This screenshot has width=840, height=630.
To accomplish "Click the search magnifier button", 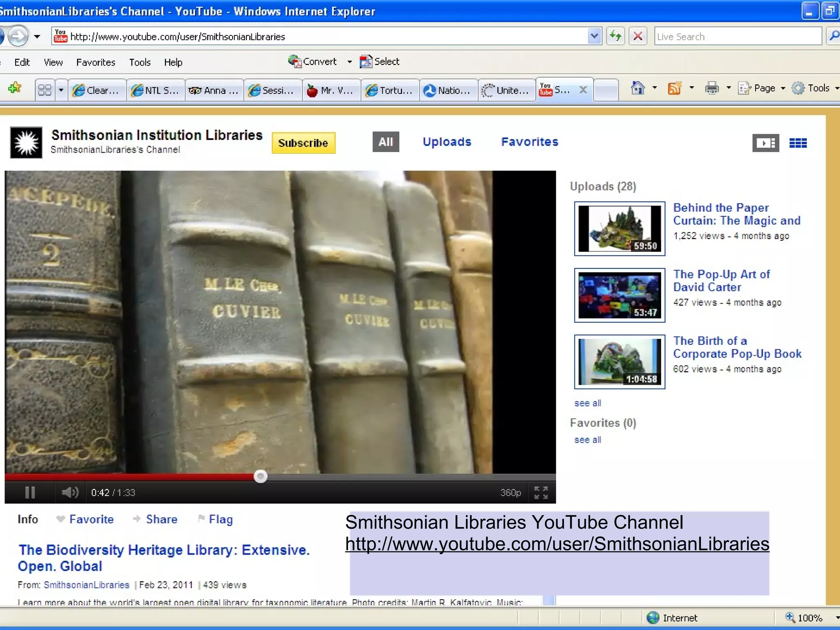I will coord(833,37).
